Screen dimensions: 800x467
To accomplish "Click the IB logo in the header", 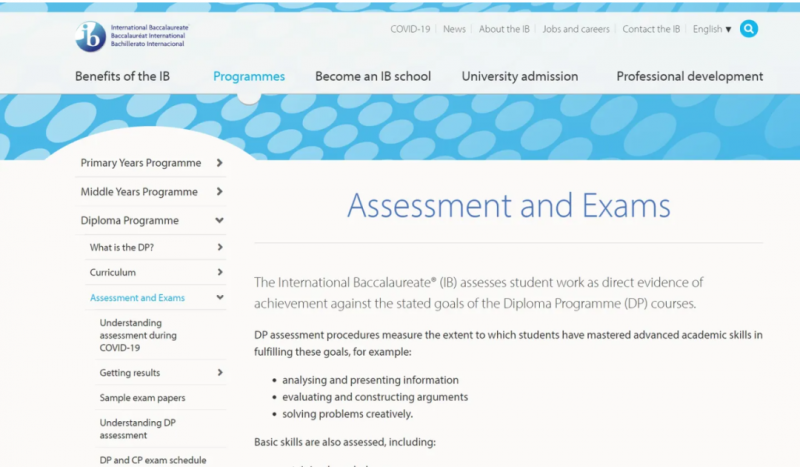I will point(132,36).
